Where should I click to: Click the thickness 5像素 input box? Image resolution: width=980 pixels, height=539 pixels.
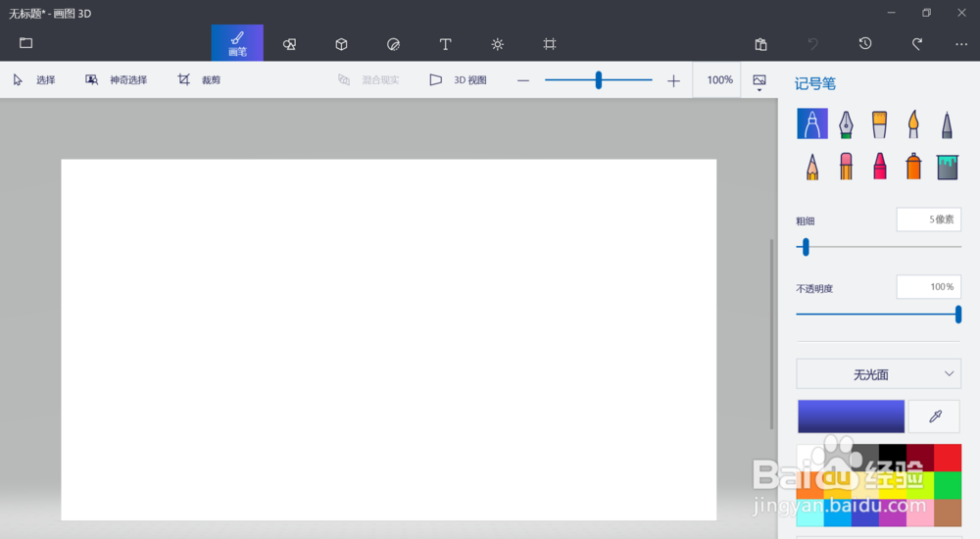(928, 220)
